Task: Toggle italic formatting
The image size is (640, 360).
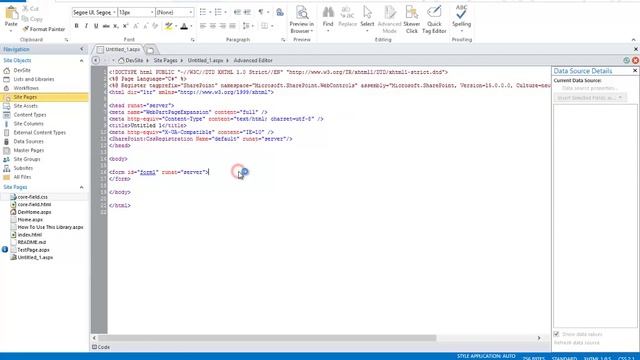Action: [x=86, y=26]
